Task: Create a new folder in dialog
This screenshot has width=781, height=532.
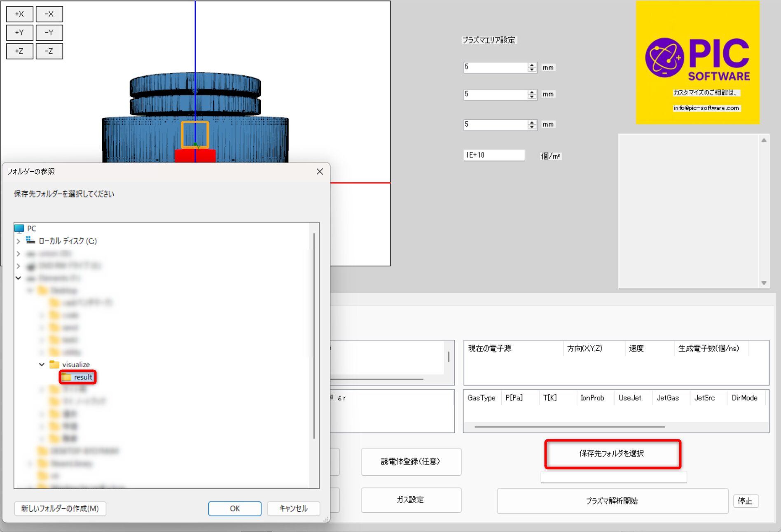Action: tap(60, 509)
